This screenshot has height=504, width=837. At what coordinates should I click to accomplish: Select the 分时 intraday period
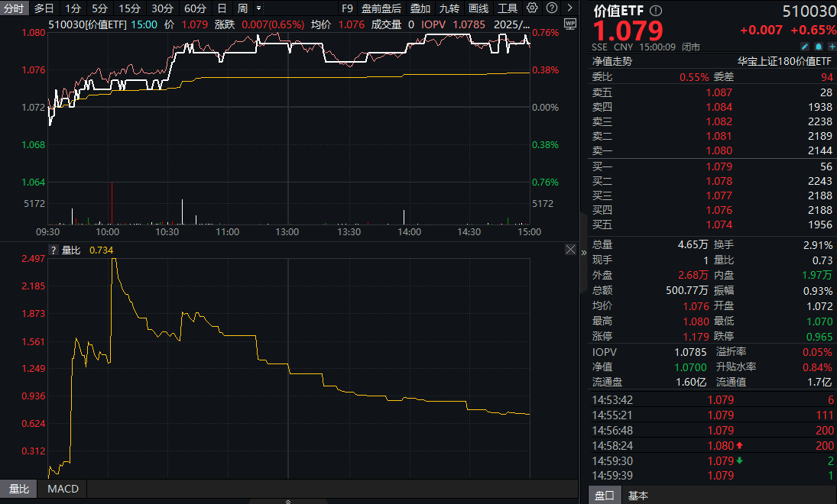(x=14, y=8)
